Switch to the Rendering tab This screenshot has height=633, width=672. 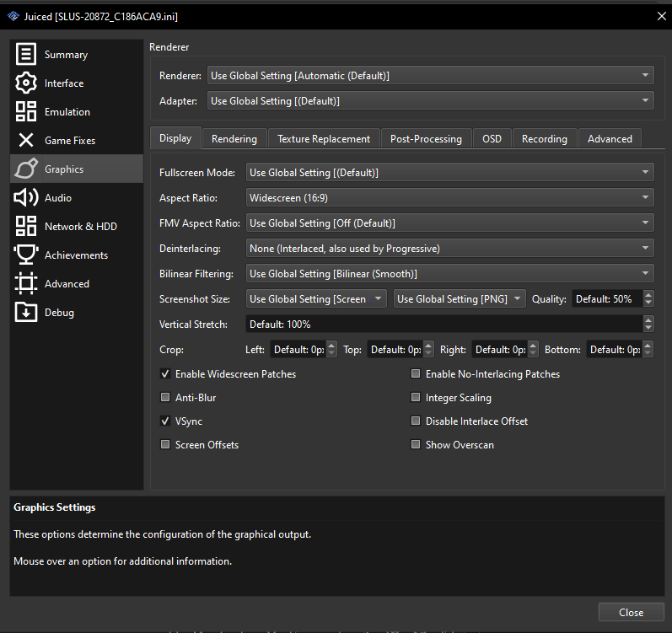[234, 139]
